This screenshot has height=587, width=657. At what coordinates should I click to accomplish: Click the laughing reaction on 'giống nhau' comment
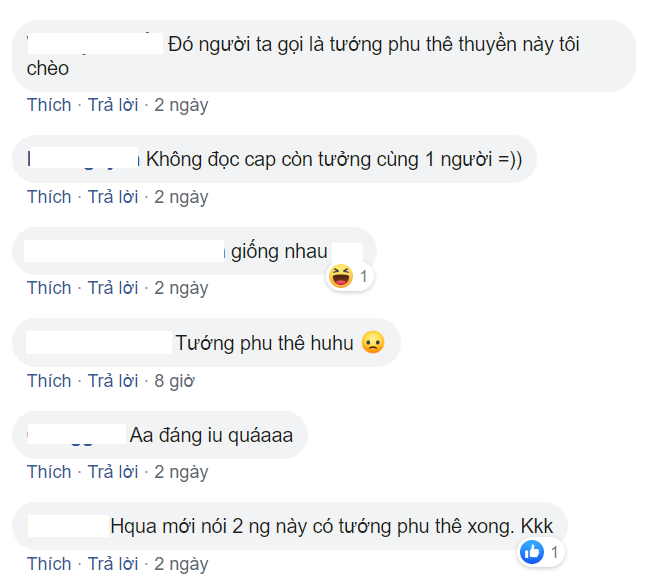341,276
